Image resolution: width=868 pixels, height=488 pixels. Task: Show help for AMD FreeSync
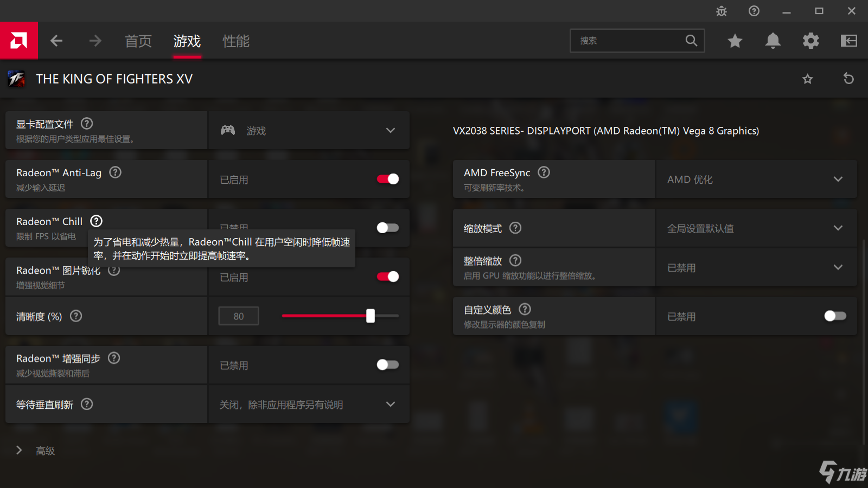[x=544, y=172]
